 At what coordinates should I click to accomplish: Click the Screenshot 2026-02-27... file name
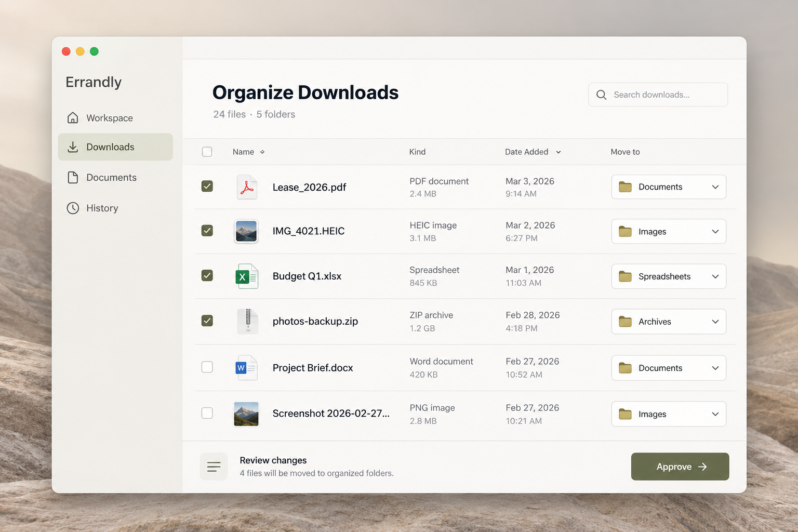(x=331, y=414)
